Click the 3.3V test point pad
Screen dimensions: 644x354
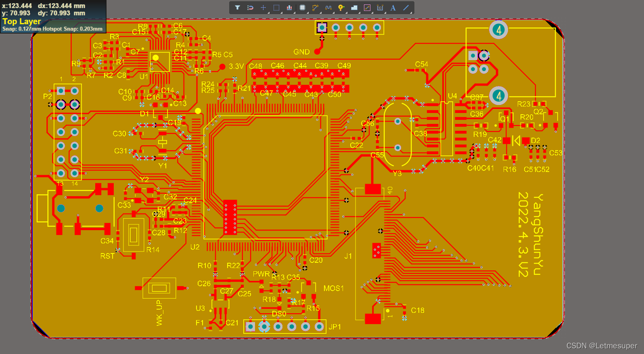pos(222,67)
